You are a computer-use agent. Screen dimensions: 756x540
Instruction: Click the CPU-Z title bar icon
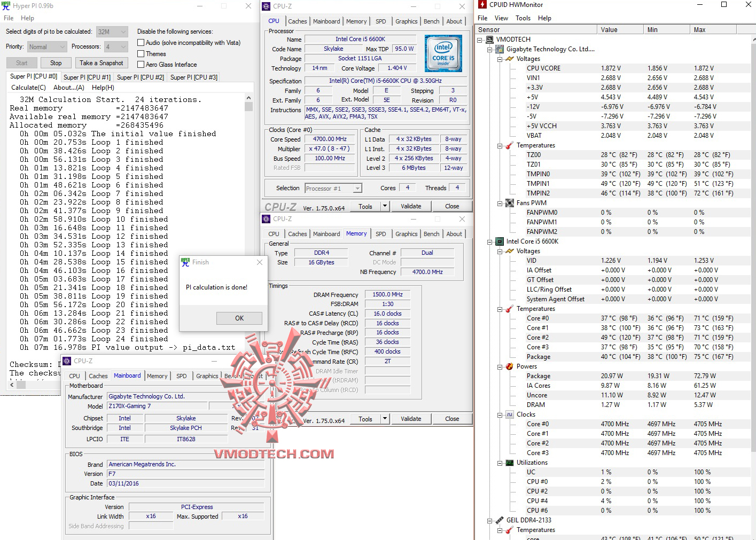coord(266,6)
